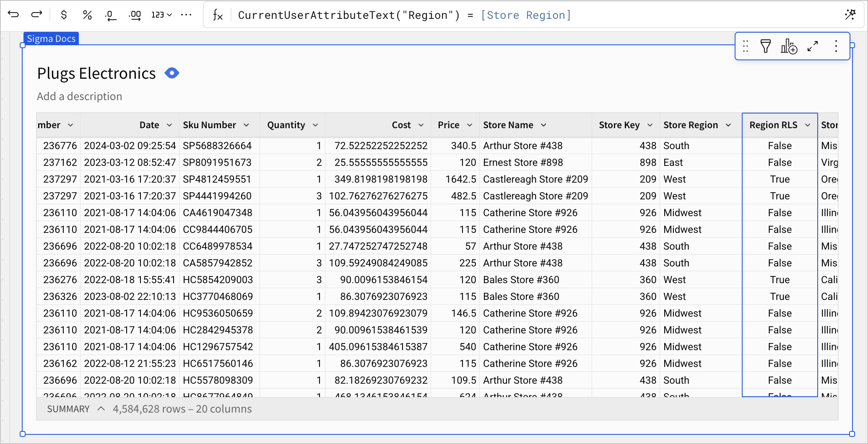This screenshot has width=868, height=444.
Task: Click the add chart icon
Action: (789, 46)
